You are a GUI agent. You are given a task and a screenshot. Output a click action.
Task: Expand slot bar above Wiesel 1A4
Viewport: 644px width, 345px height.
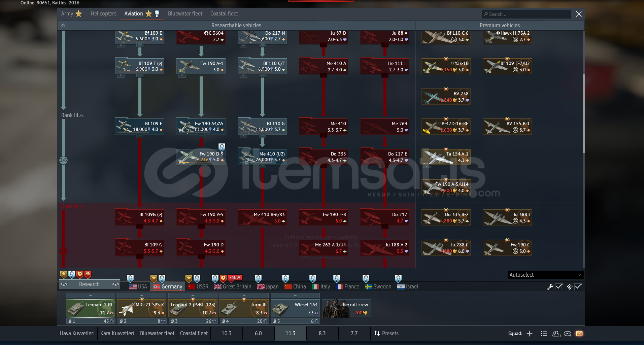295,296
